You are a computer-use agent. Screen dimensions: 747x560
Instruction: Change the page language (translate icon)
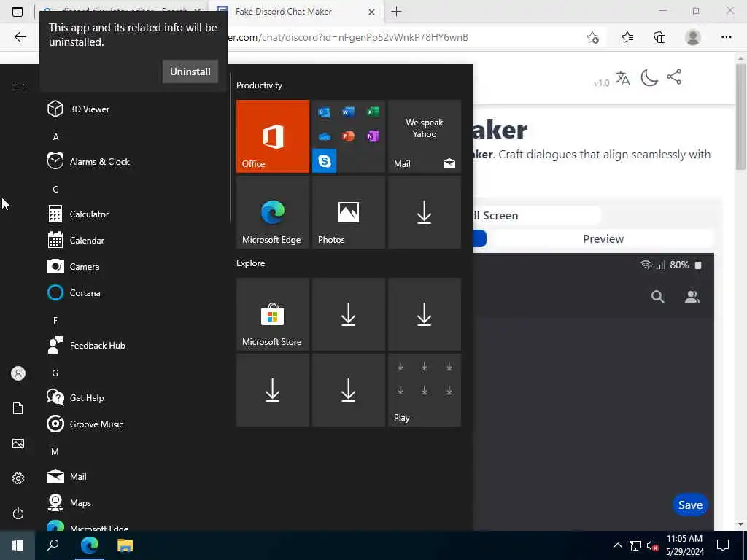coord(623,78)
